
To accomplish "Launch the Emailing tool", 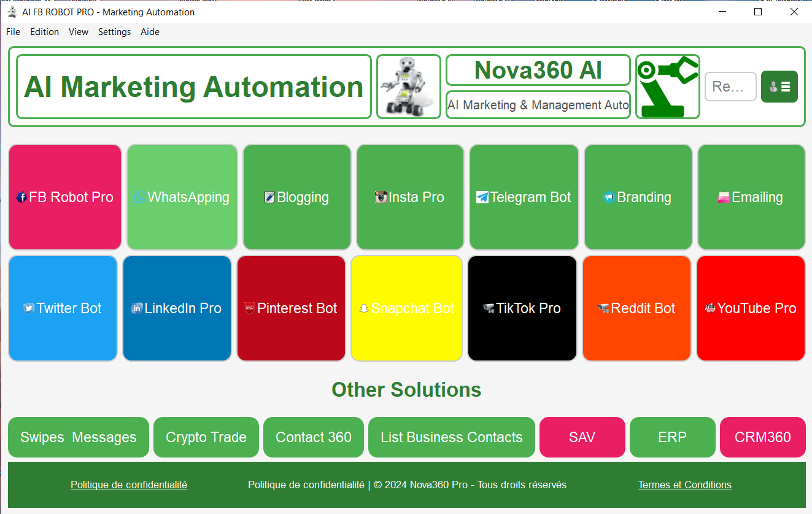I will (x=751, y=197).
